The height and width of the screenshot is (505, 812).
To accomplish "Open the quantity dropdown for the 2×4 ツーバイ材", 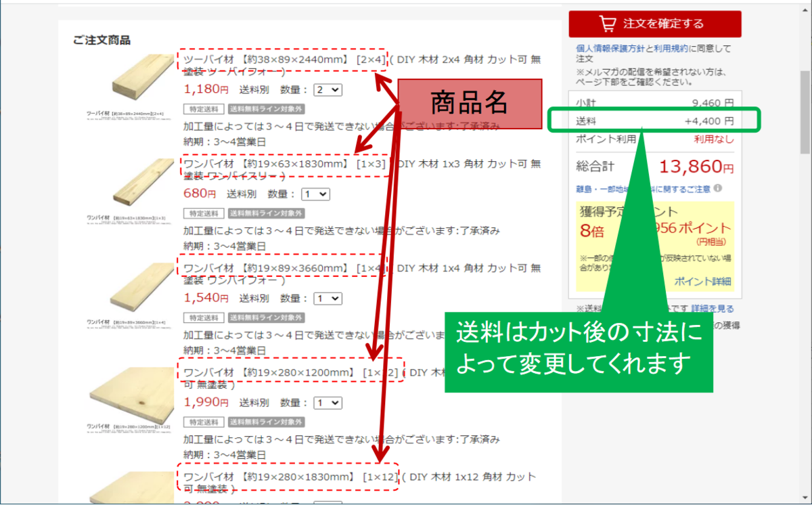I will tap(328, 89).
